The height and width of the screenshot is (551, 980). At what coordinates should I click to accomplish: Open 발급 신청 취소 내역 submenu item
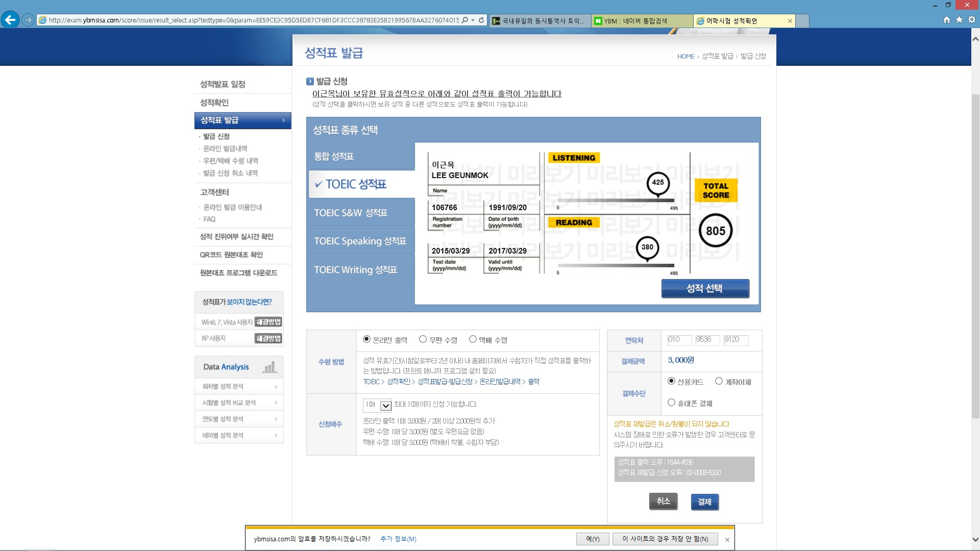[x=230, y=173]
